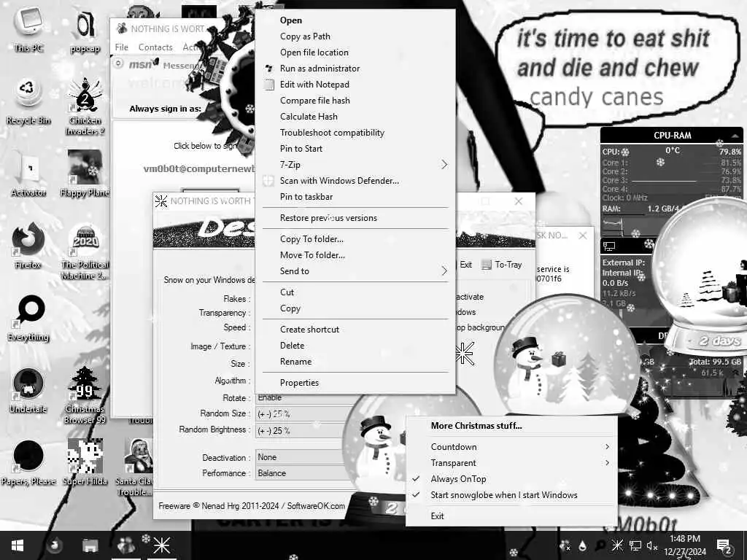Screen dimensions: 747x560
Task: Click Exit button in DesktopSnowOK toolbar
Action: [465, 265]
